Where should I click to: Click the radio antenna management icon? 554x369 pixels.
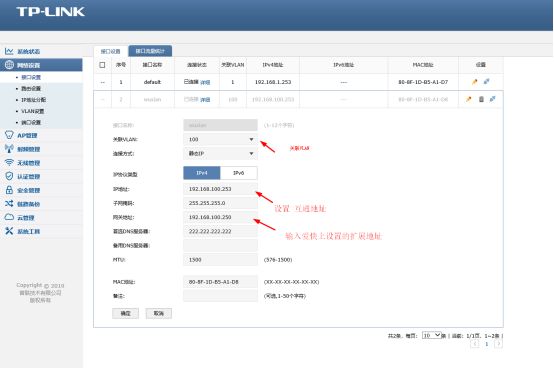point(9,149)
